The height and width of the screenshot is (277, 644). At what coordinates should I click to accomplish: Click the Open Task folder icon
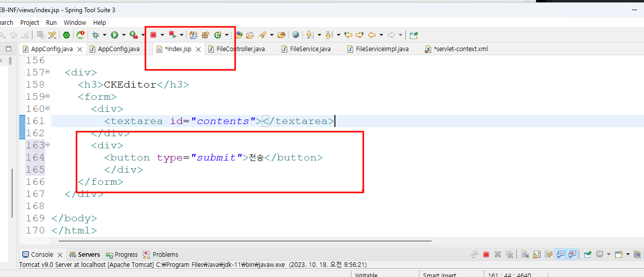(250, 35)
